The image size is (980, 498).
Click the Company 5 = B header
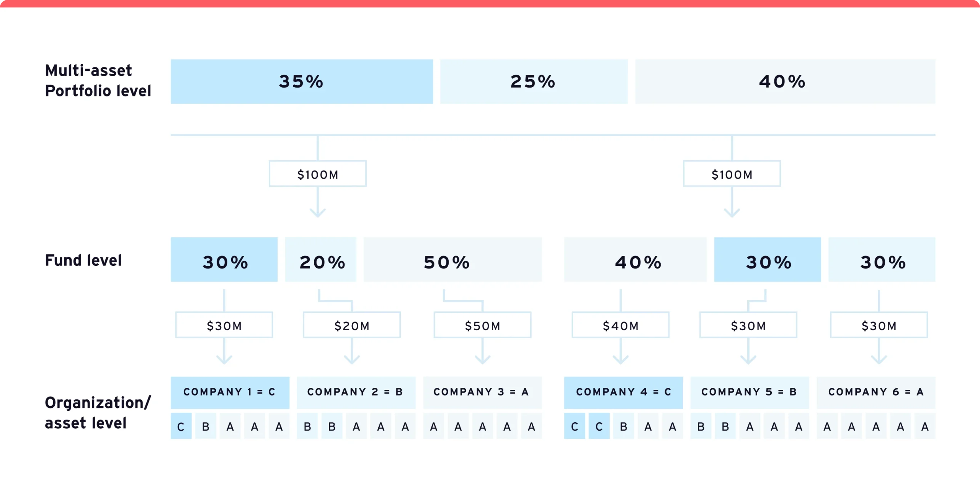point(750,392)
